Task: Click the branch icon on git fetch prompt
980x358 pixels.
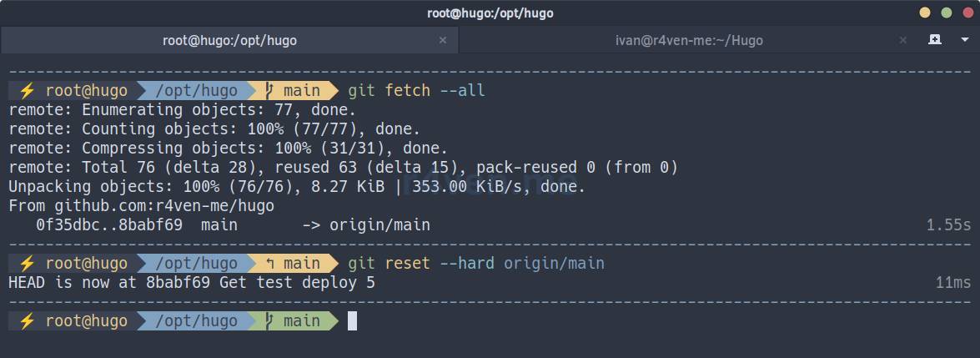Action: (x=268, y=90)
